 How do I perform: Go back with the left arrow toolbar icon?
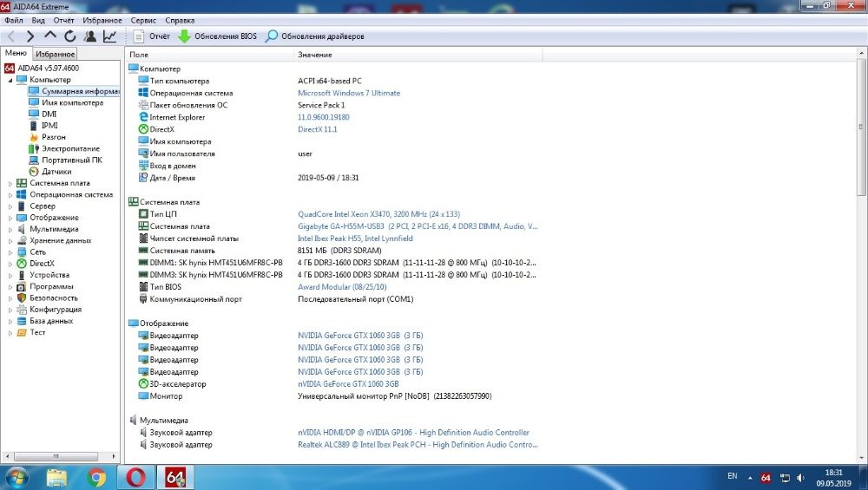tap(11, 36)
